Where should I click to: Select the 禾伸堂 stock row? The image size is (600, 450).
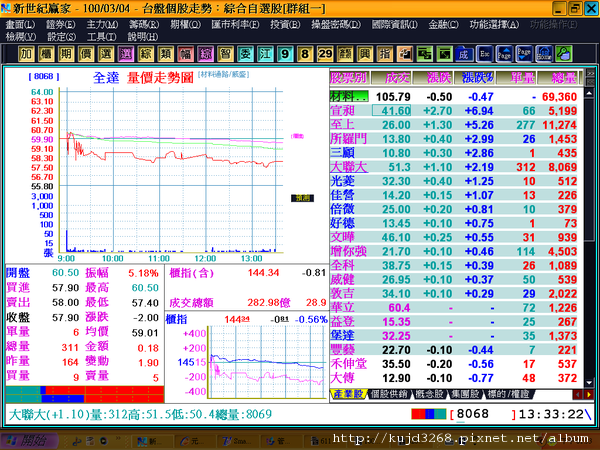pyautogui.click(x=454, y=364)
